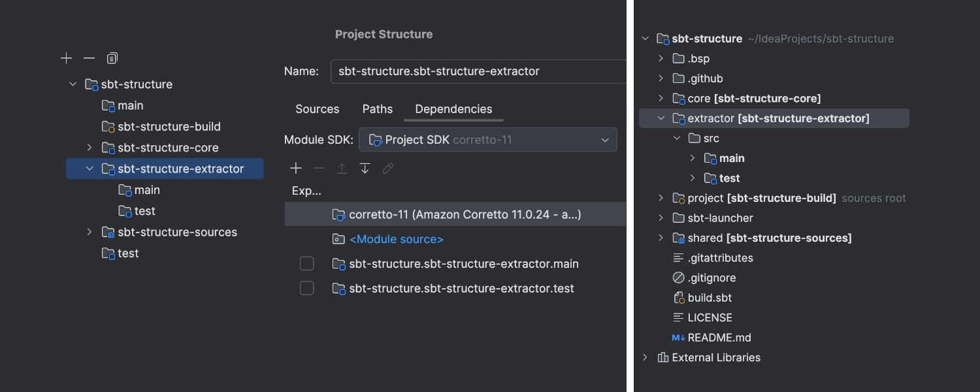Select sbt-structure-build module in tree
This screenshot has height=392, width=980.
[x=169, y=127]
